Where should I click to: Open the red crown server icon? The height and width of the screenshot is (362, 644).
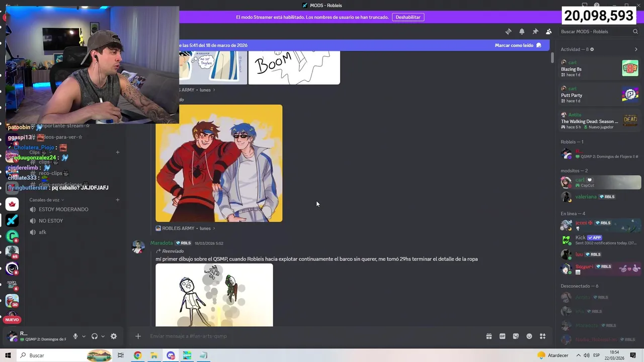point(12,204)
